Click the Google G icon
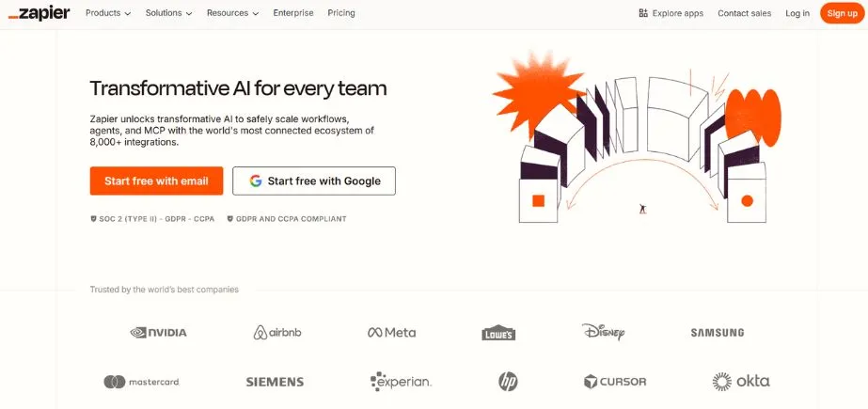Viewport: 868px width, 409px height. coord(255,181)
